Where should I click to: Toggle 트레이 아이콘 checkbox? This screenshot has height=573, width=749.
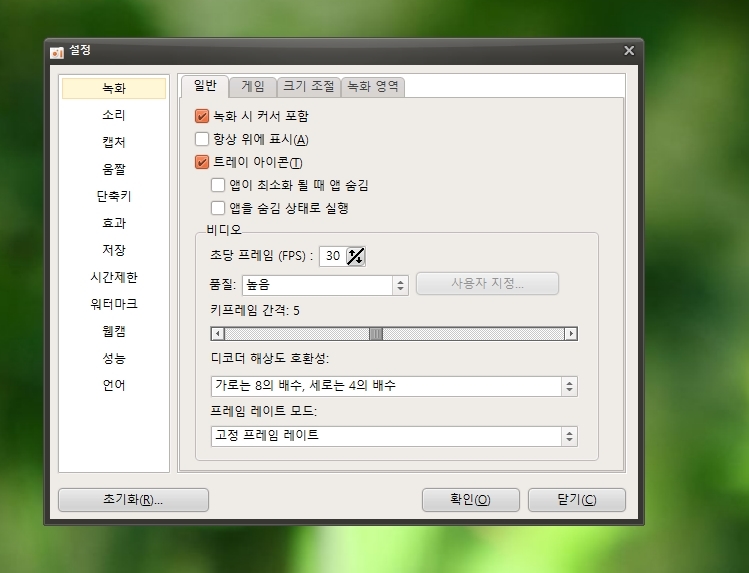coord(202,162)
